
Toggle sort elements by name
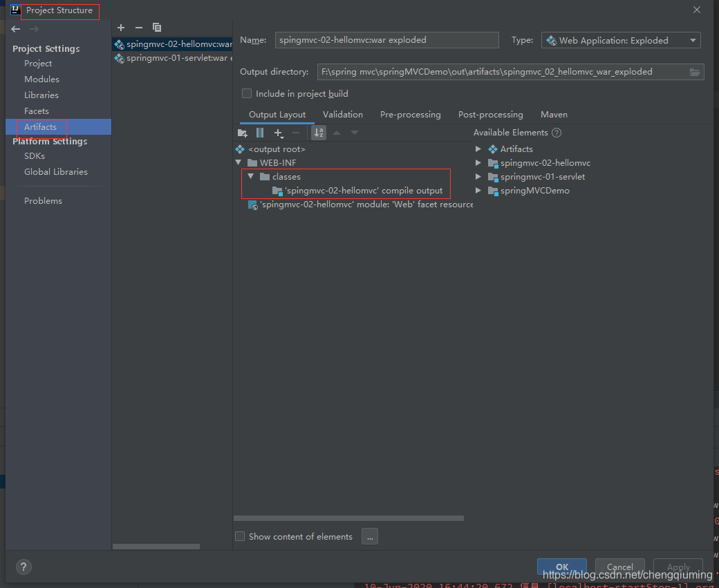319,133
